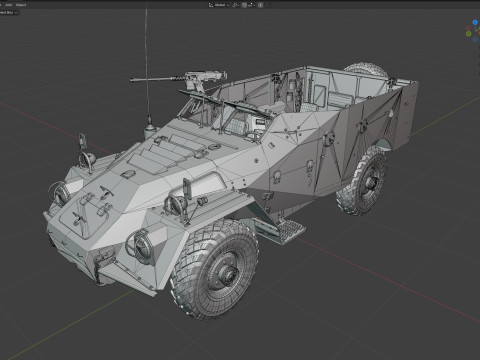Toggle proportional editing button
The width and height of the screenshot is (480, 360).
260,5
